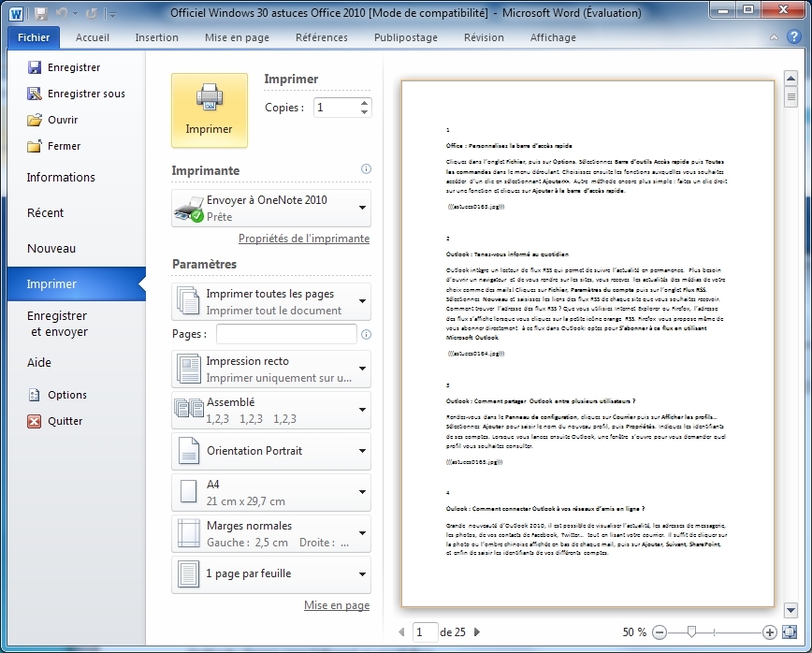This screenshot has width=812, height=653.
Task: Open the 1 page par feuille dropdown
Action: click(x=271, y=574)
